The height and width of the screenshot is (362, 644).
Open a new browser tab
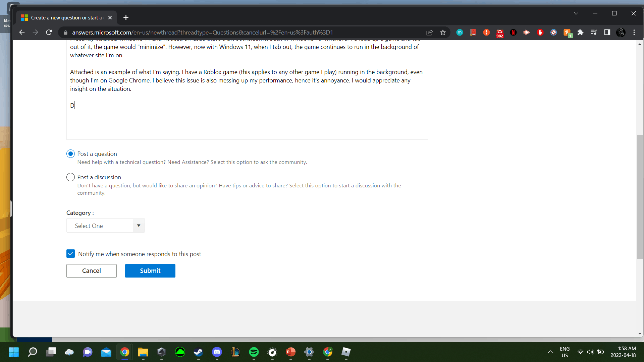pos(126,18)
